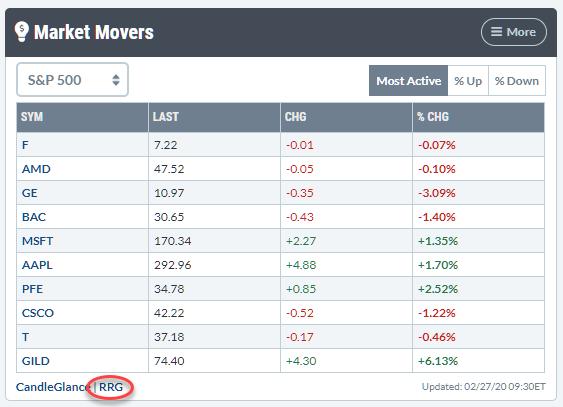This screenshot has height=407, width=563.
Task: Open the PFE ticker symbol
Action: tap(32, 289)
